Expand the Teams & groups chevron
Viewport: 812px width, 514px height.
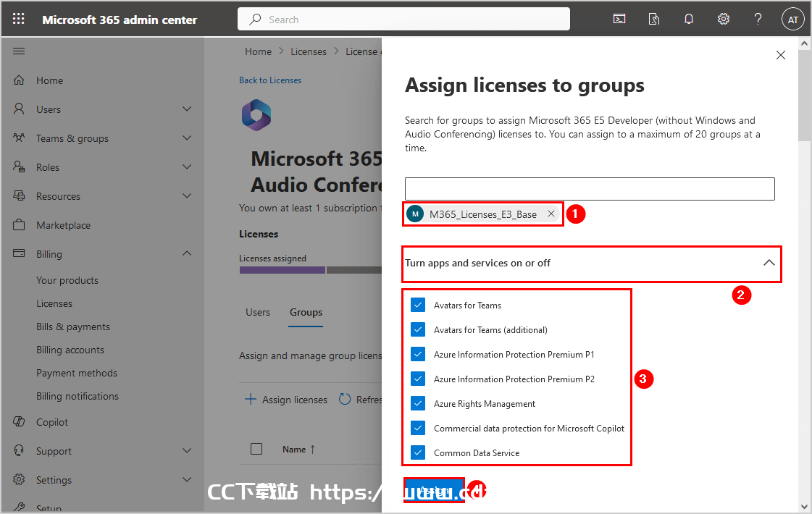[x=187, y=138]
